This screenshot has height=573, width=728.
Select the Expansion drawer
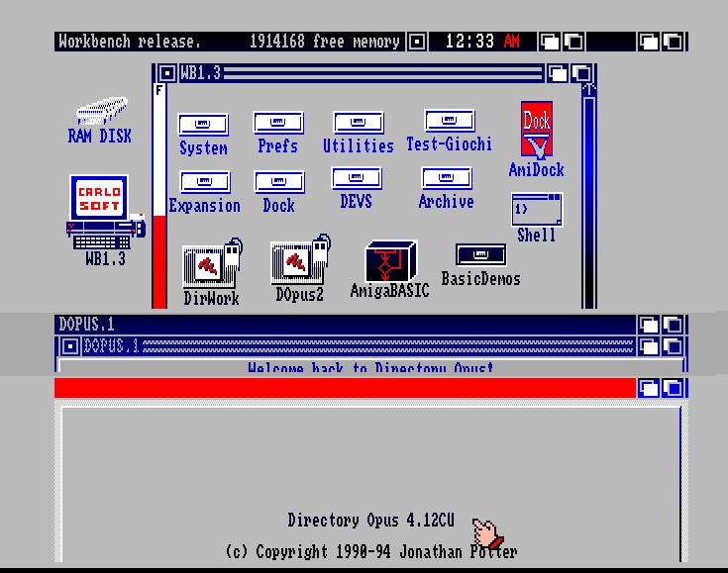(205, 183)
